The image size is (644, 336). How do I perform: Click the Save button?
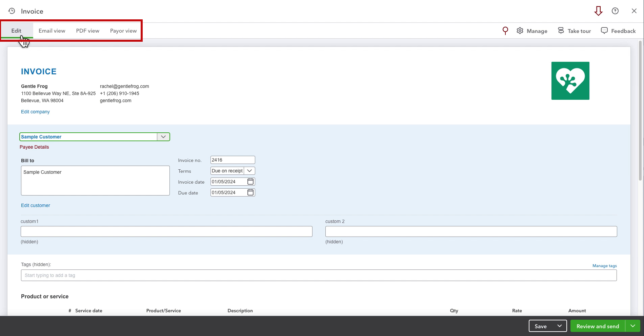coord(541,326)
